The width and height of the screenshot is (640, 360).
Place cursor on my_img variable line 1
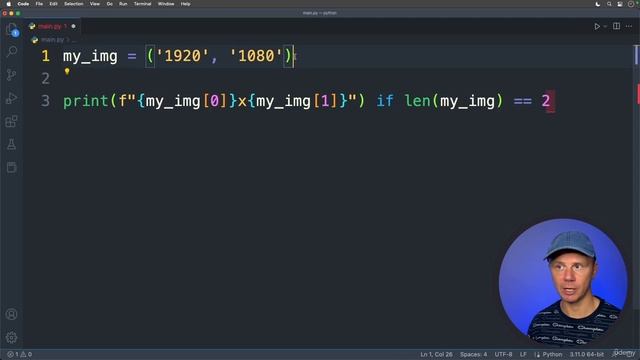pos(90,56)
